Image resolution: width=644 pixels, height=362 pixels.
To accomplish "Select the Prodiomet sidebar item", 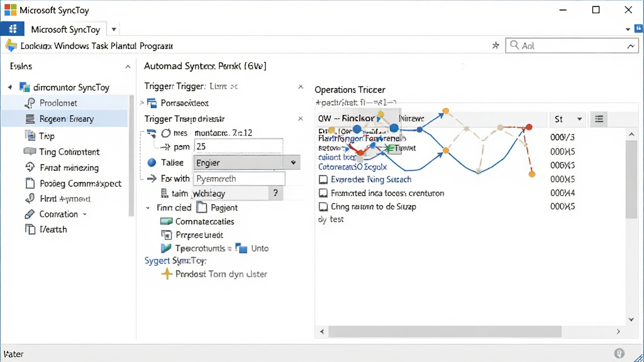I will tap(65, 102).
